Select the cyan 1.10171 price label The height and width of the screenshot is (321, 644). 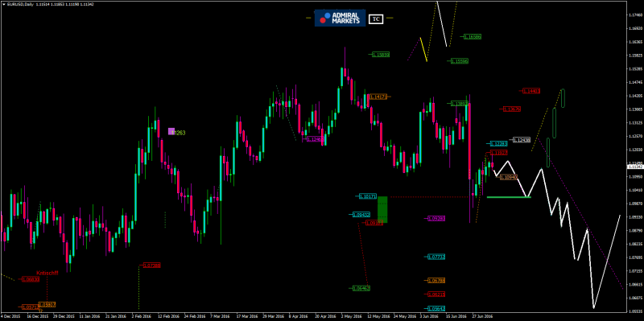[x=368, y=196]
